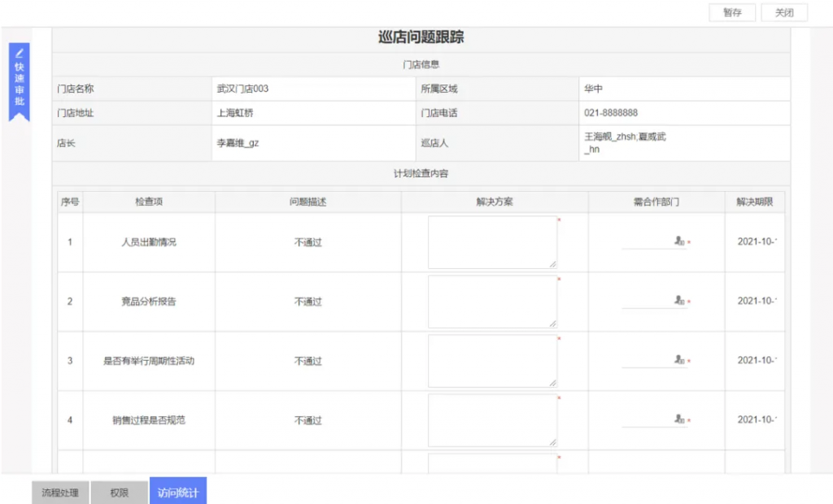Click the deadline date field in row 2
This screenshot has height=504, width=833.
click(x=757, y=302)
